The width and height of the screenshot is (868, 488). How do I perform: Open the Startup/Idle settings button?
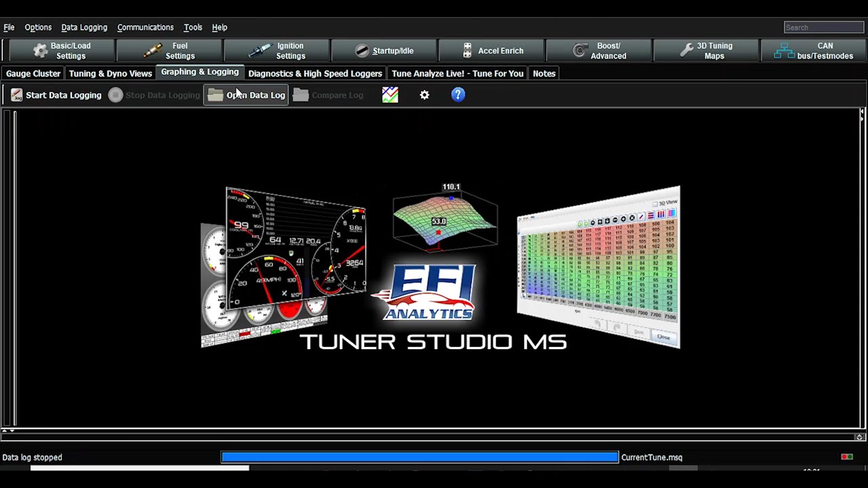384,51
